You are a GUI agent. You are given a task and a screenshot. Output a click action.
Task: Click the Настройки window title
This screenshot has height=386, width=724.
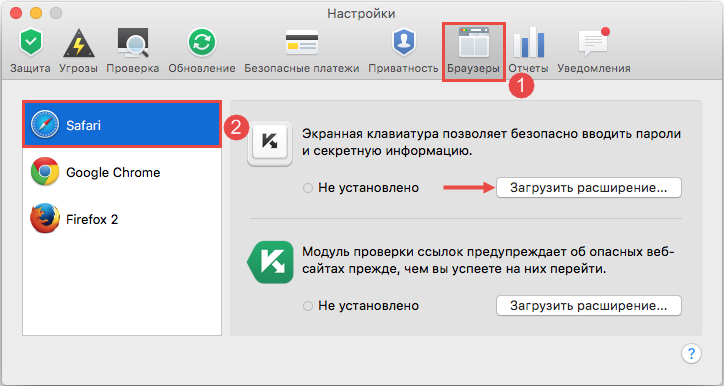point(361,13)
